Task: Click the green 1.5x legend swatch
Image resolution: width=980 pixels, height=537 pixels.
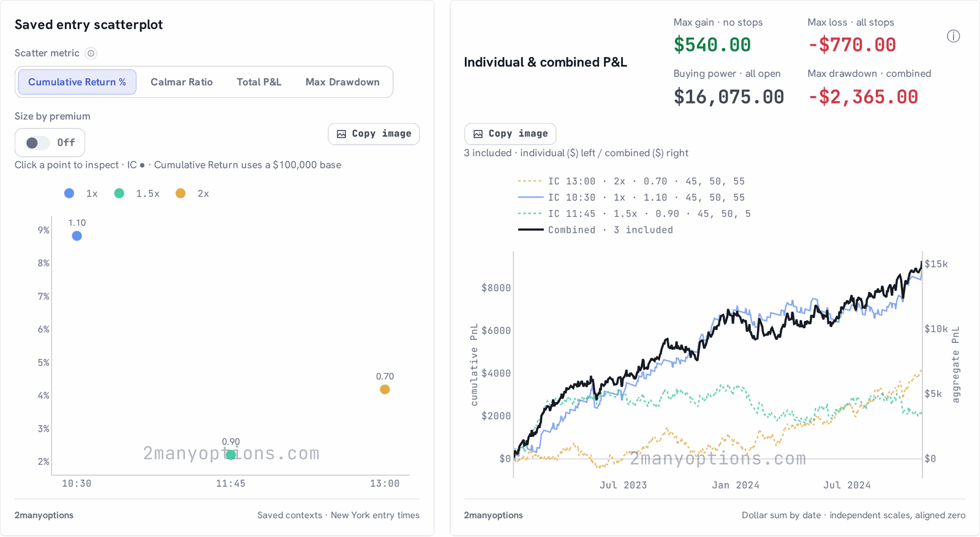Action: (x=119, y=193)
